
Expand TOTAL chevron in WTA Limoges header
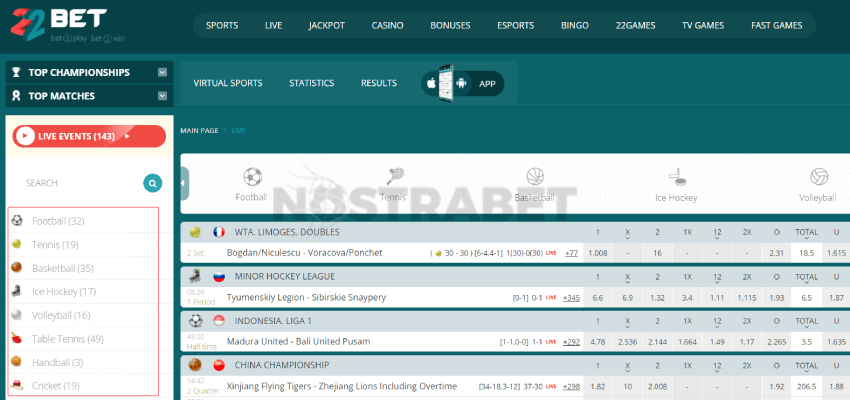coord(806,237)
